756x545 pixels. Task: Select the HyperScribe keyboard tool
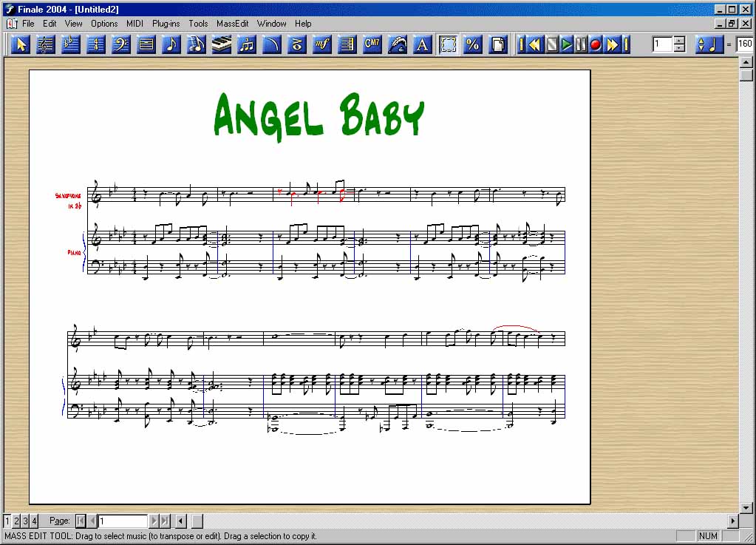[x=221, y=44]
